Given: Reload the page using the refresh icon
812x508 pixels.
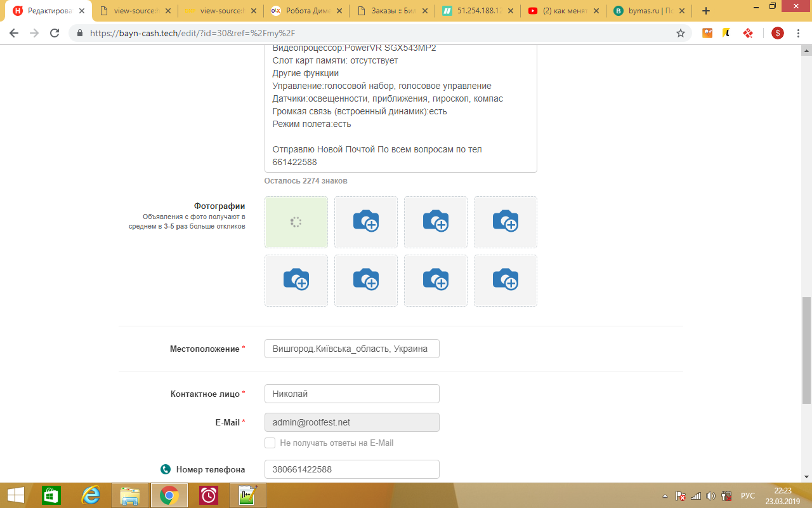Looking at the screenshot, I should (x=55, y=33).
